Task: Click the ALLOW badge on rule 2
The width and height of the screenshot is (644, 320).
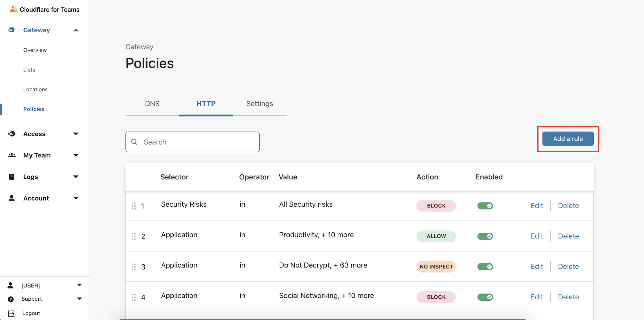Action: 436,236
